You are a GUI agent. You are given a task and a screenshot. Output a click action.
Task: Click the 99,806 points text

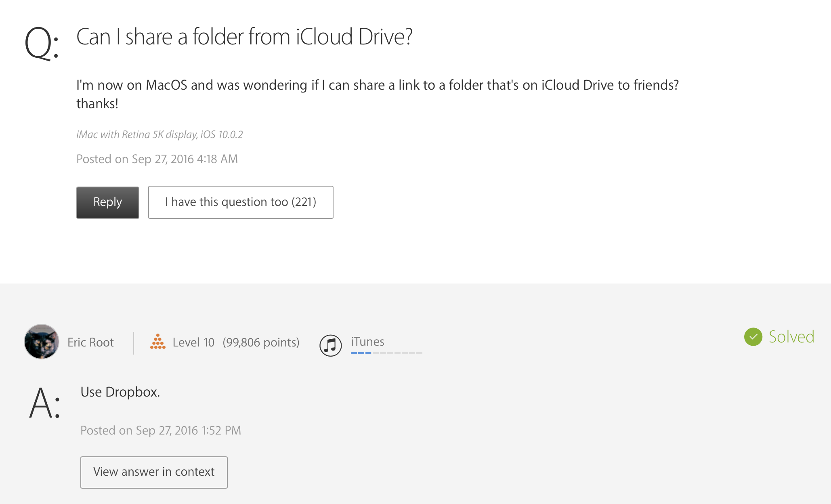pos(261,342)
